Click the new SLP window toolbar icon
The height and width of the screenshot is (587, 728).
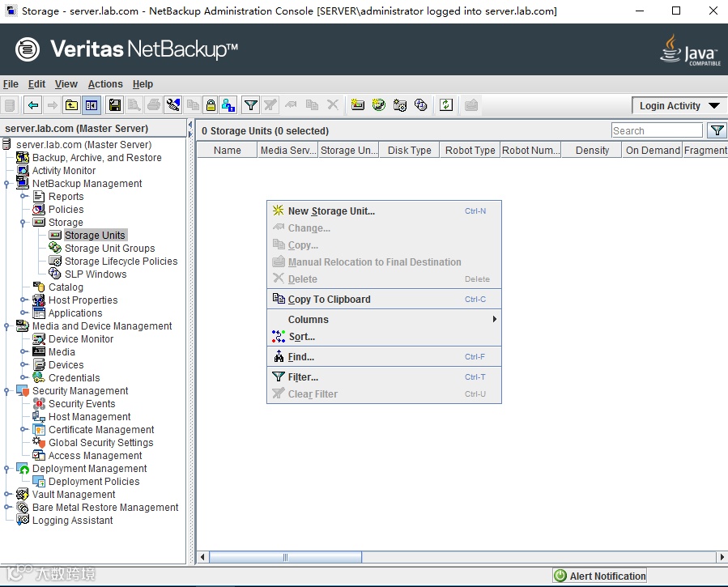click(x=420, y=105)
